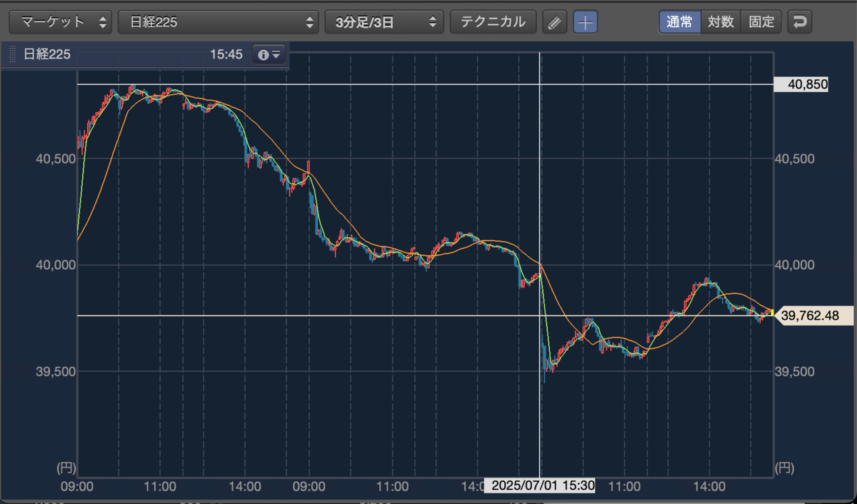Open the テクニカル indicators button
This screenshot has height=504, width=857.
click(493, 22)
